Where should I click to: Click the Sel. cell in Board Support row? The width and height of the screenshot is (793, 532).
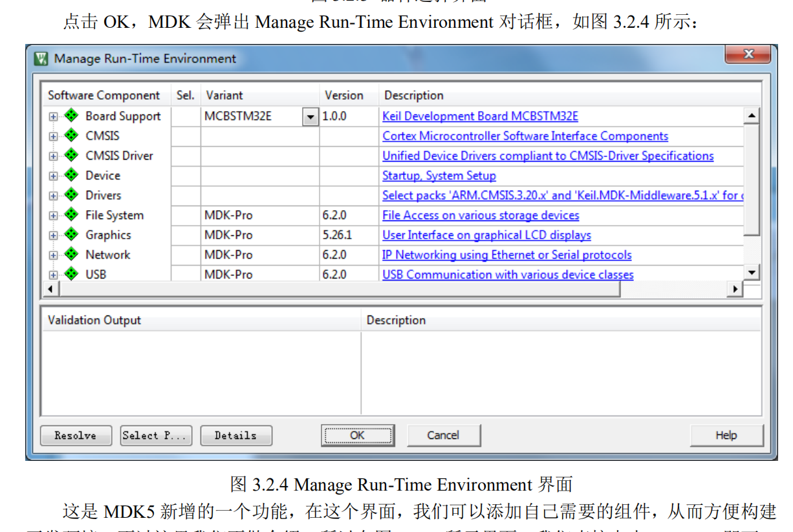(186, 116)
